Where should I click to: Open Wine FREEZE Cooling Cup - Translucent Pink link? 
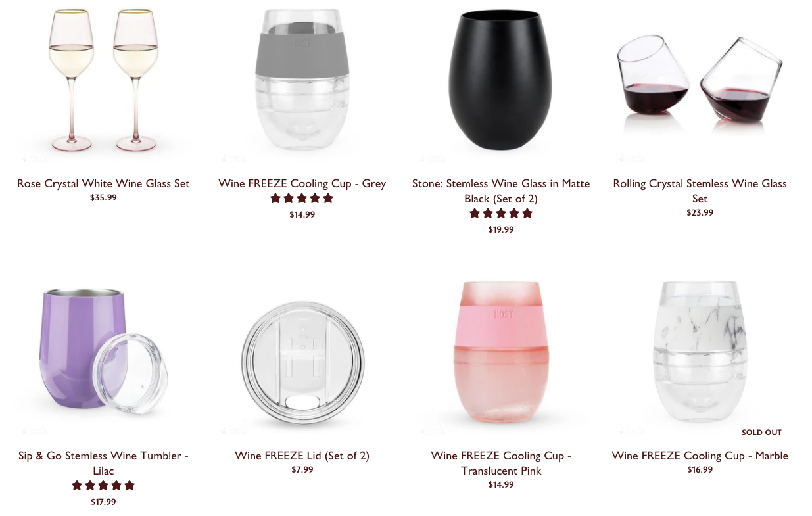point(501,463)
